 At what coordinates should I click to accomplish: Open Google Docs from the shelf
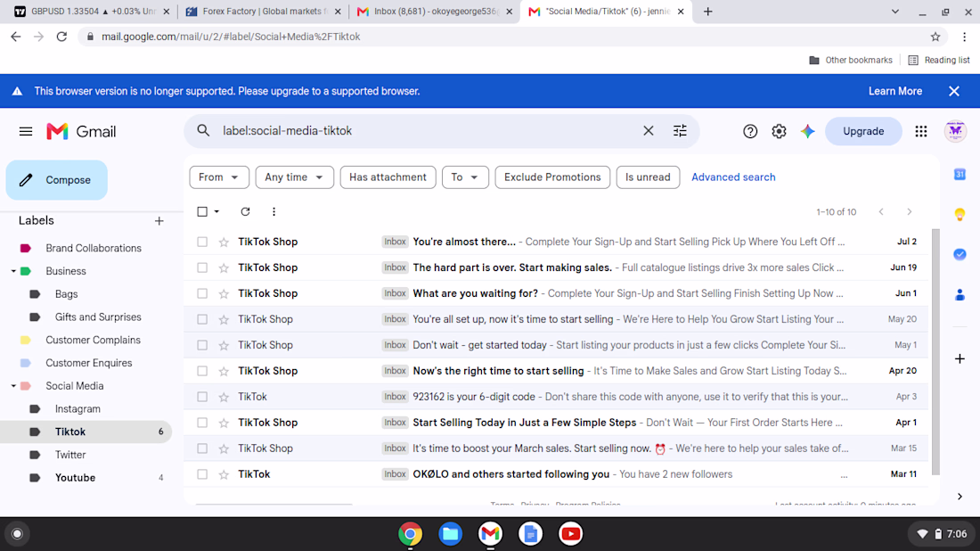pos(530,533)
